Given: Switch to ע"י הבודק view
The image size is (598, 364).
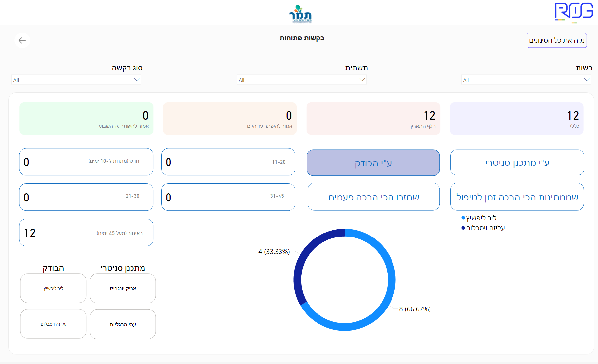Looking at the screenshot, I should (373, 163).
